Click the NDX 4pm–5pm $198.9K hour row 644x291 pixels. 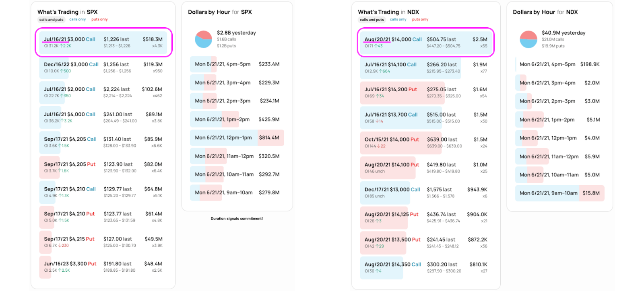click(x=559, y=64)
